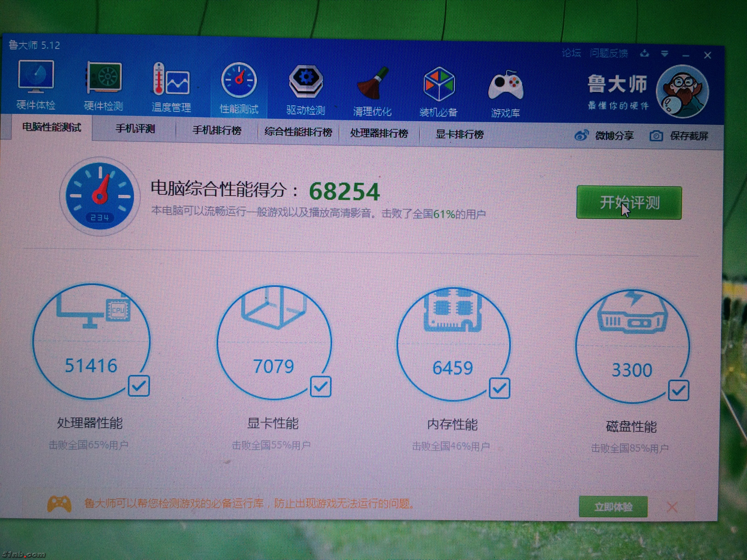Switch to 手机排行榜 tab

pos(217,130)
